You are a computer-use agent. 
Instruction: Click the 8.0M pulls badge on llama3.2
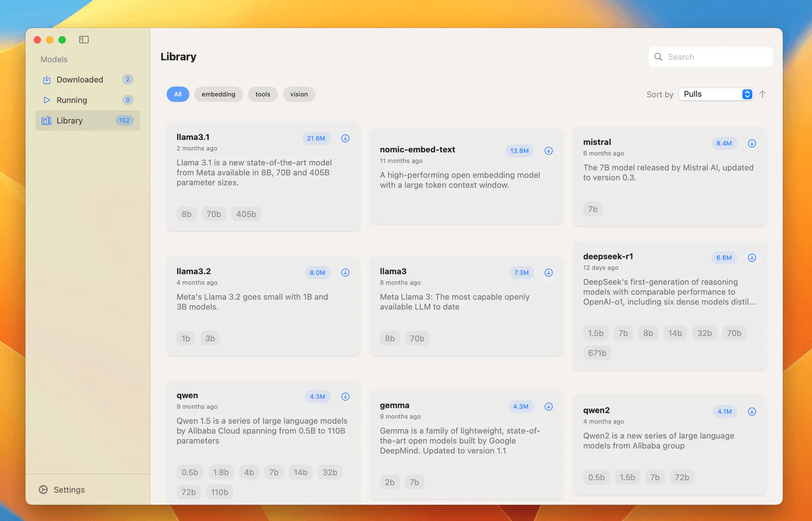[318, 273]
